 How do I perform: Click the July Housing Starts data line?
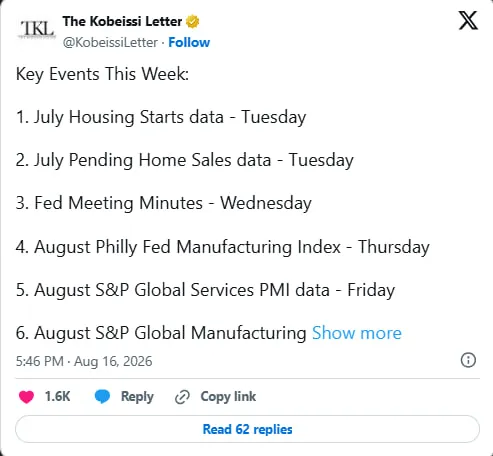pos(161,117)
